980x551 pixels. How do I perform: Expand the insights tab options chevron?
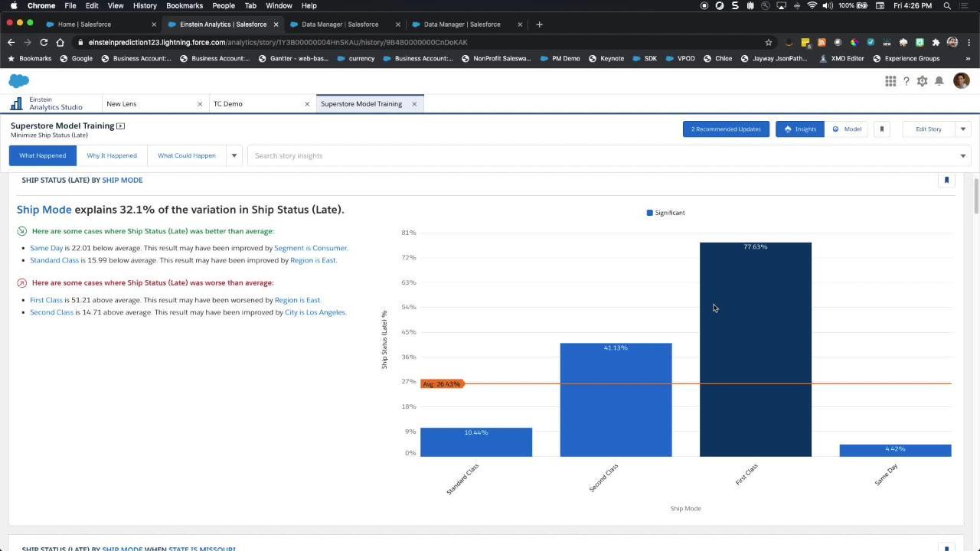point(234,155)
